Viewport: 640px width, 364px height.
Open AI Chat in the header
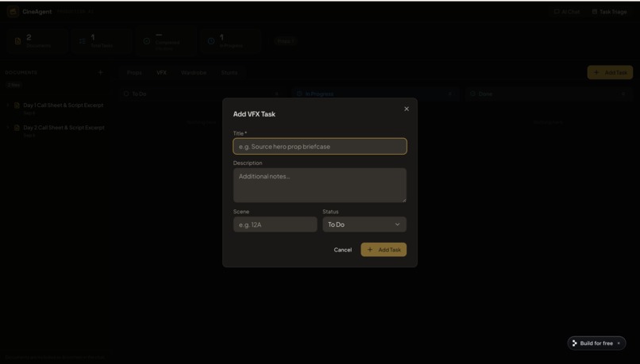pyautogui.click(x=566, y=12)
